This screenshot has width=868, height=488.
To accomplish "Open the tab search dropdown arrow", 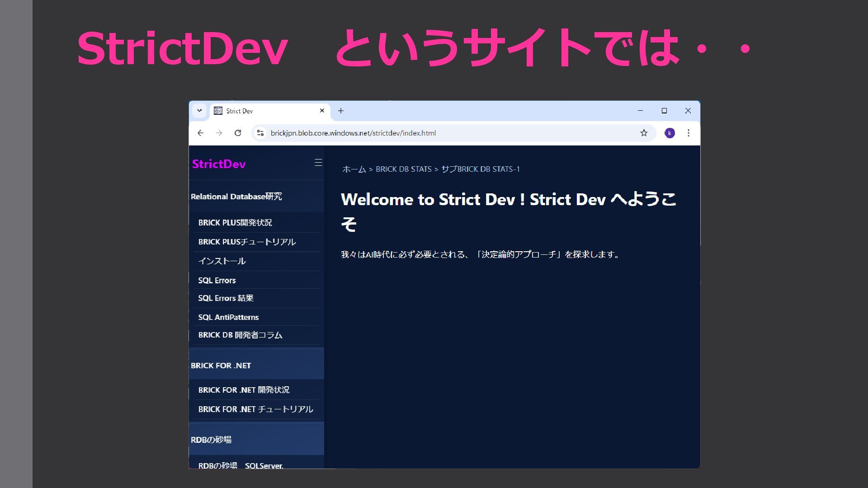I will (x=199, y=111).
